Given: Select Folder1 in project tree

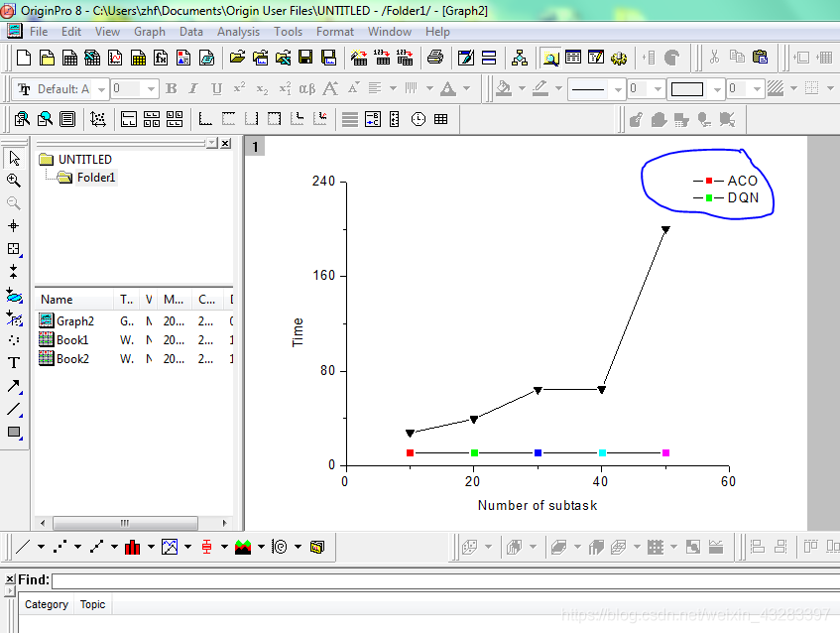Looking at the screenshot, I should pyautogui.click(x=96, y=178).
